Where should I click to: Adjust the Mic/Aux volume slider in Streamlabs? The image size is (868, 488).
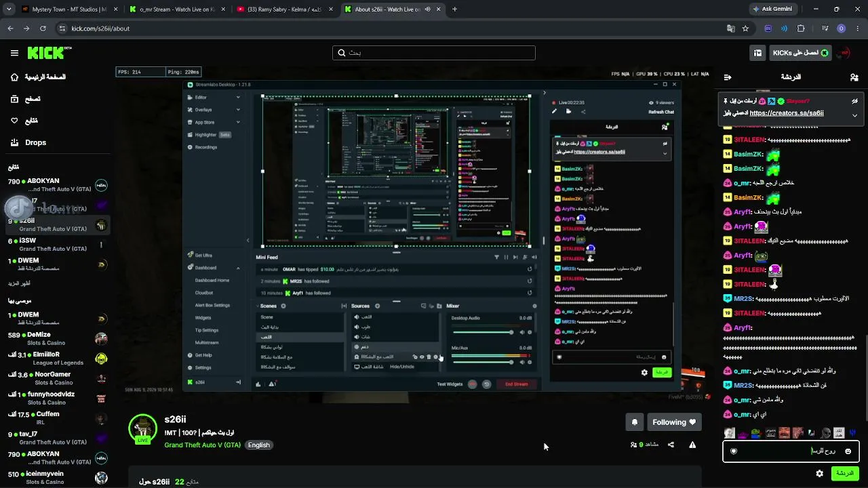[x=482, y=362]
